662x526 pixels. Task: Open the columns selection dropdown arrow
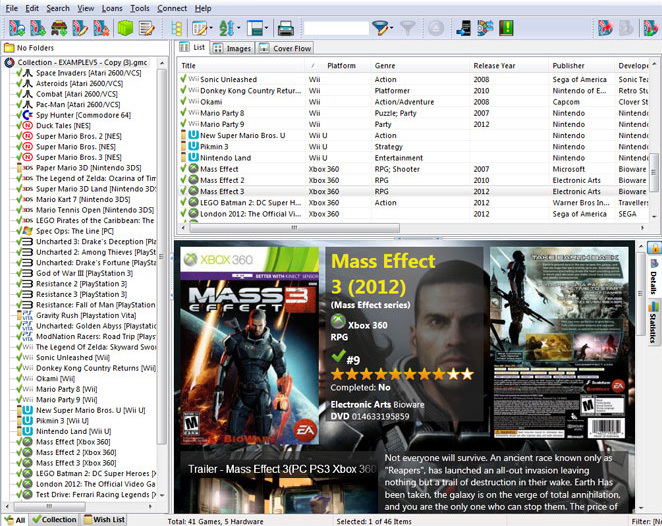[211, 28]
